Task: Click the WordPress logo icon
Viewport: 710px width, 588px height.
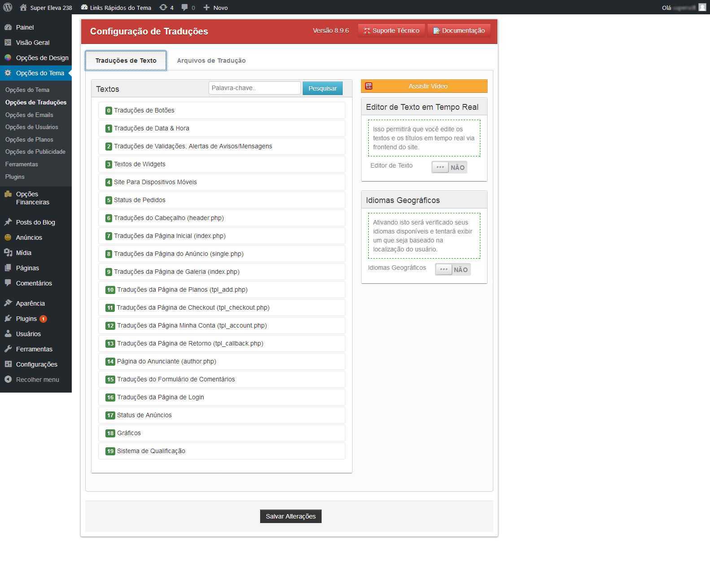Action: (8, 7)
